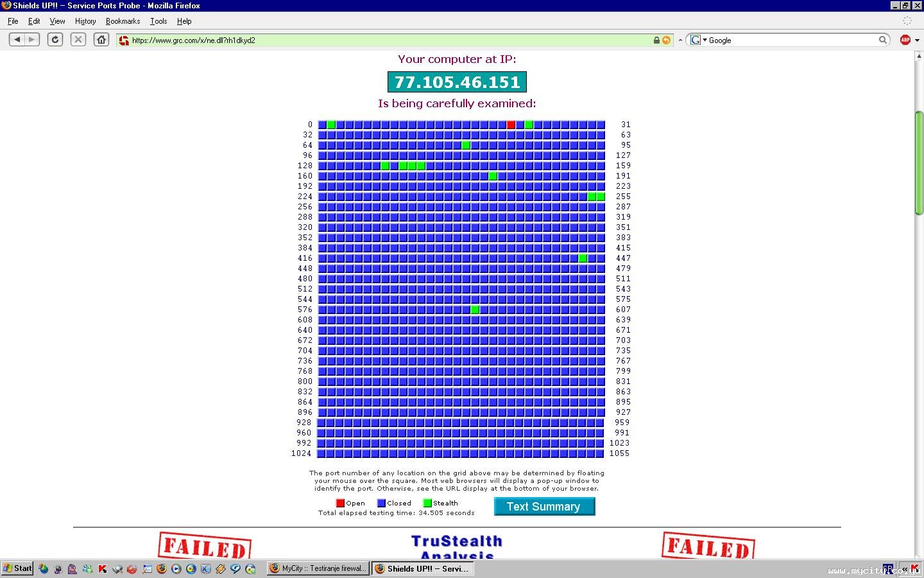Image resolution: width=924 pixels, height=578 pixels.
Task: Click the scrollbar up arrow
Action: pos(919,57)
